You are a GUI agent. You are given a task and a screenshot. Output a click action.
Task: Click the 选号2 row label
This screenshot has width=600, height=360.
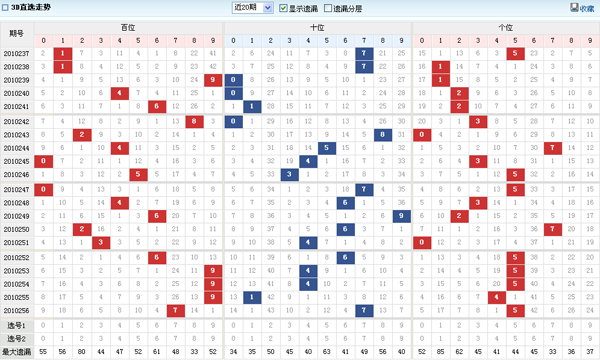[x=17, y=339]
